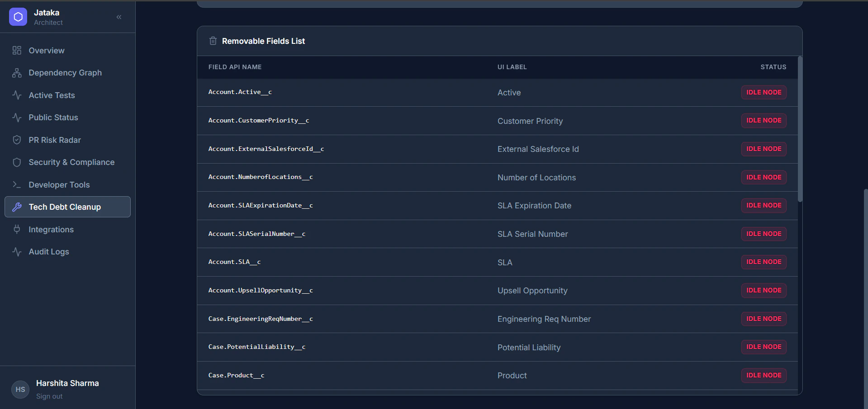Click the Removable Fields List heading

tap(263, 41)
